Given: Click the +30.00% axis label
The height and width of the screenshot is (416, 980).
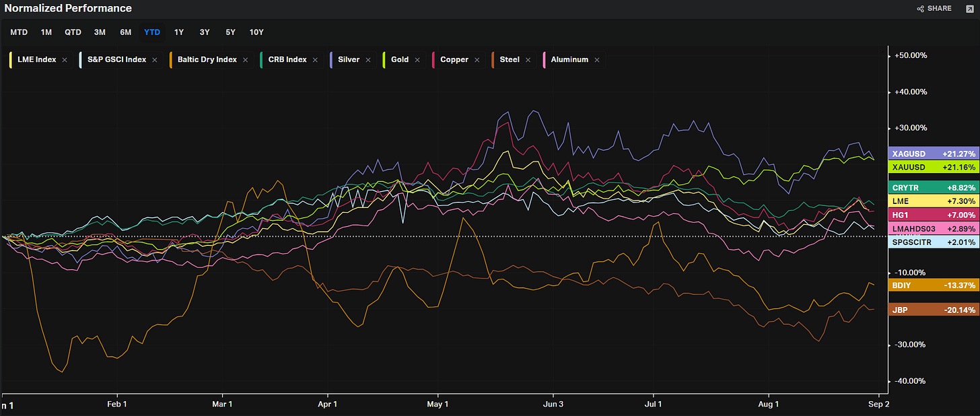Looking at the screenshot, I should click(911, 128).
